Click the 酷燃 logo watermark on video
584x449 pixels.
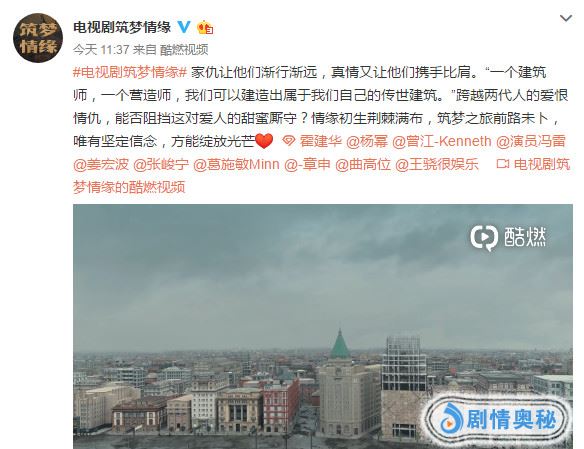508,237
